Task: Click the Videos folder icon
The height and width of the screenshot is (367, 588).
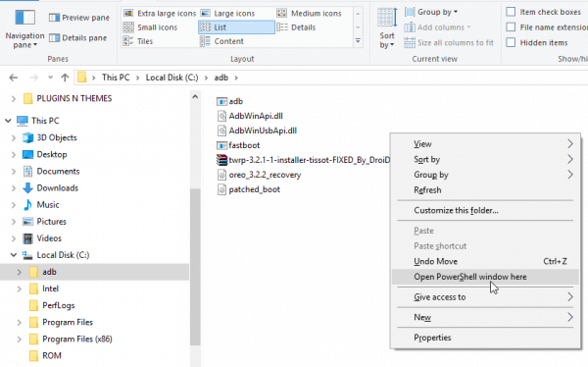Action: [27, 238]
